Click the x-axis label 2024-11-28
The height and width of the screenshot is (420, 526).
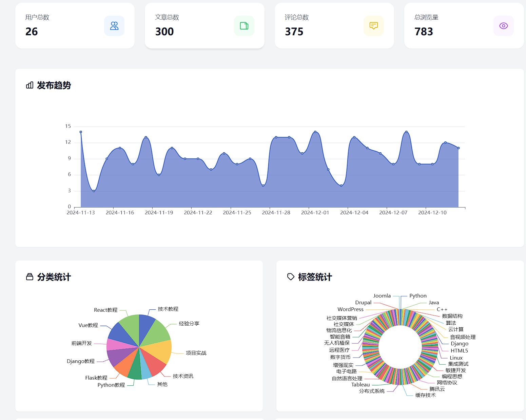(x=276, y=213)
